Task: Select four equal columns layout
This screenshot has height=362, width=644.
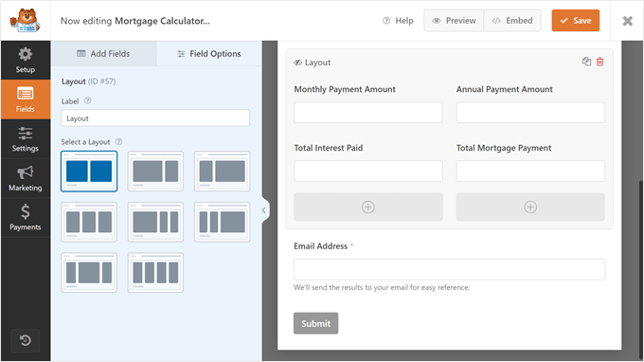Action: (x=155, y=272)
